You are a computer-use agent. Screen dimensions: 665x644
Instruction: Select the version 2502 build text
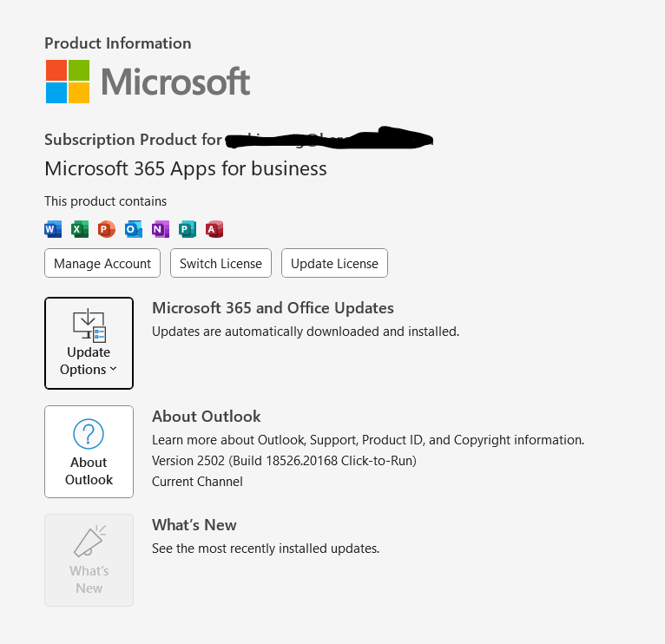pos(284,460)
